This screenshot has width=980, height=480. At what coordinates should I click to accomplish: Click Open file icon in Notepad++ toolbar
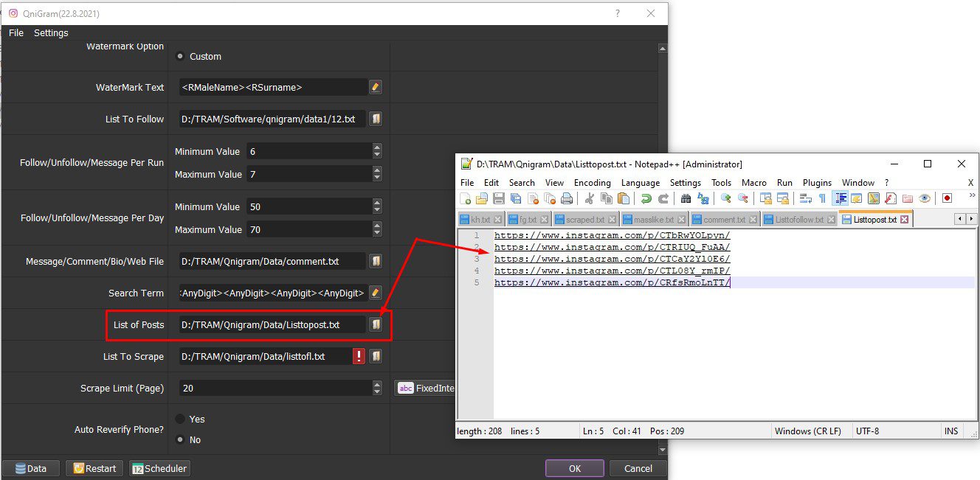point(482,198)
